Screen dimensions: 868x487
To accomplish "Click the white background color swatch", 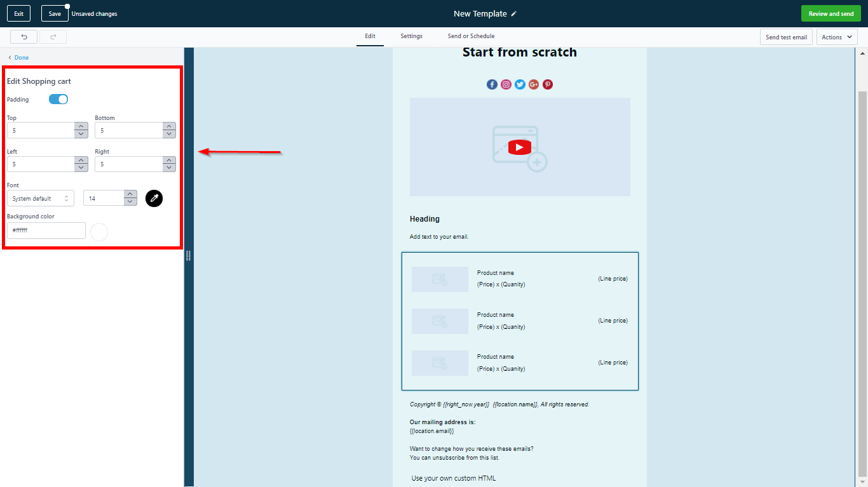I will [x=99, y=232].
